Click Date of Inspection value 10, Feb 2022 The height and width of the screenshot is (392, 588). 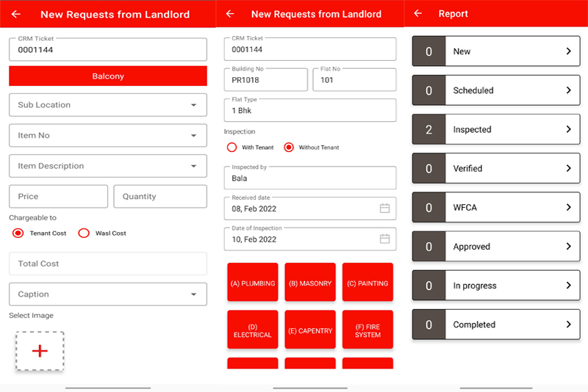tap(254, 239)
